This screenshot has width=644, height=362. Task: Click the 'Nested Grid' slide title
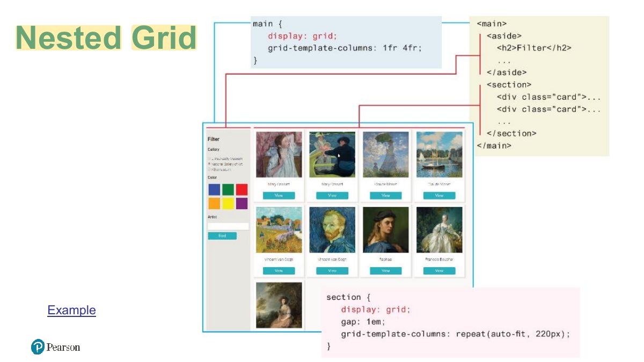(106, 38)
